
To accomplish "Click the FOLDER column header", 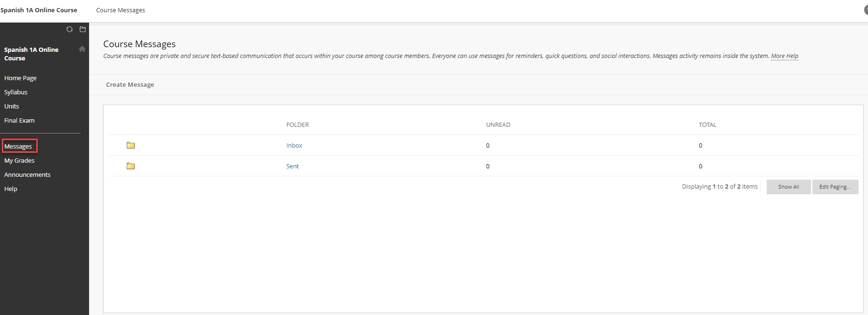I will 297,124.
